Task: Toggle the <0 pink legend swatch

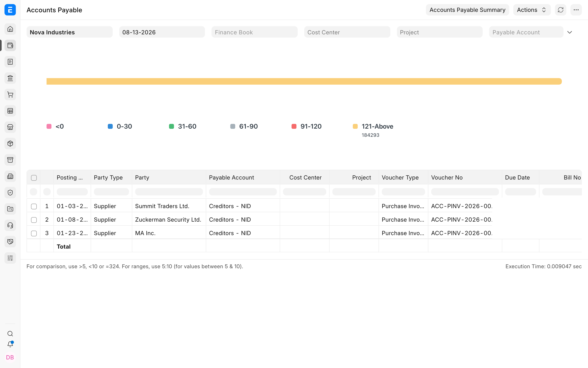Action: tap(49, 126)
